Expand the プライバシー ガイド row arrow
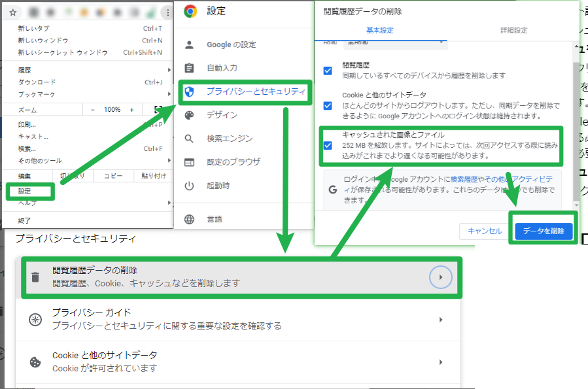Image resolution: width=588 pixels, height=389 pixels. (441, 320)
